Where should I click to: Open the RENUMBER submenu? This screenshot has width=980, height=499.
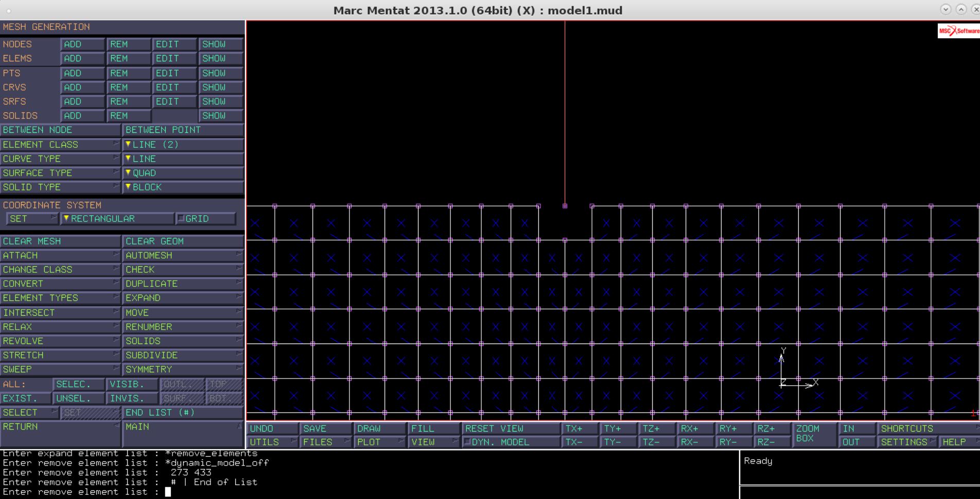pos(183,327)
